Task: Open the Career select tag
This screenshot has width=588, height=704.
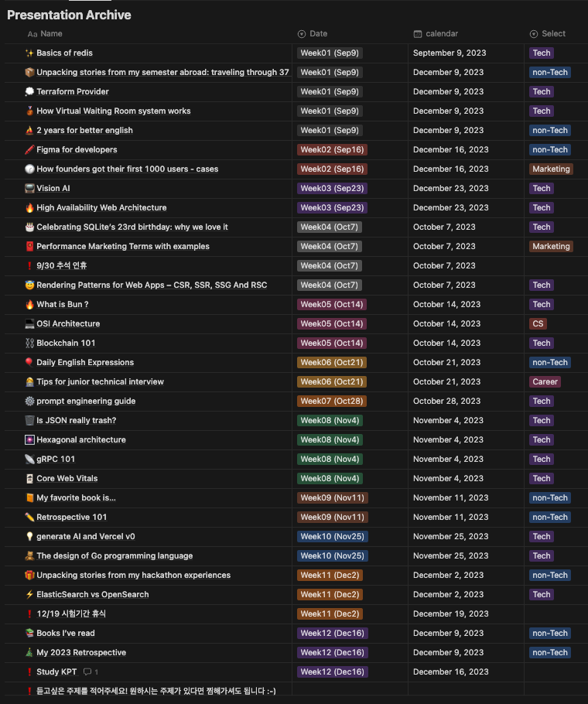Action: coord(545,381)
